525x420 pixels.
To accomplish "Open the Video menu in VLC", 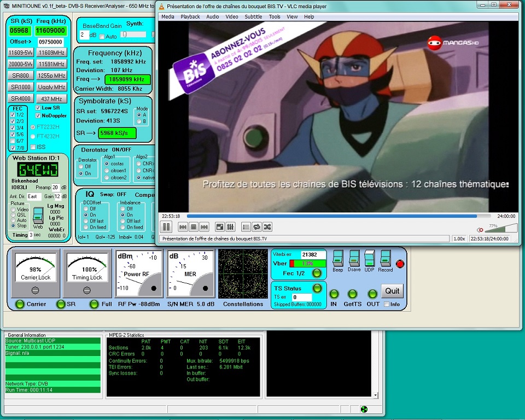I will [232, 17].
